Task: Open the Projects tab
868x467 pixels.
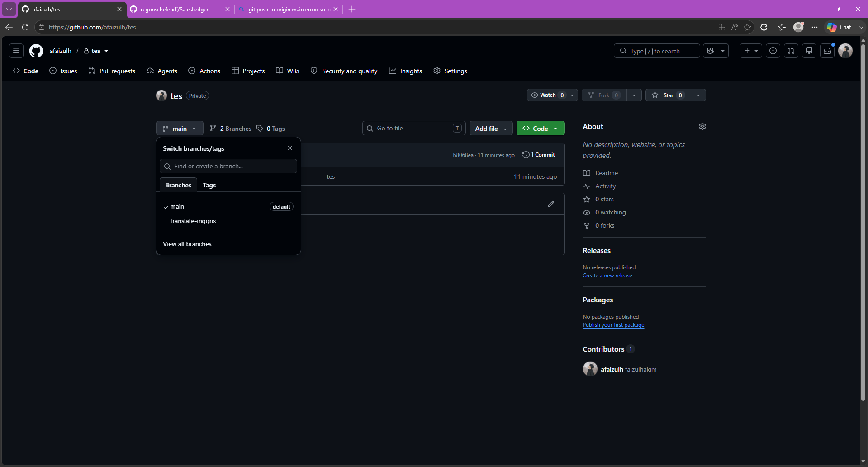Action: click(x=248, y=71)
